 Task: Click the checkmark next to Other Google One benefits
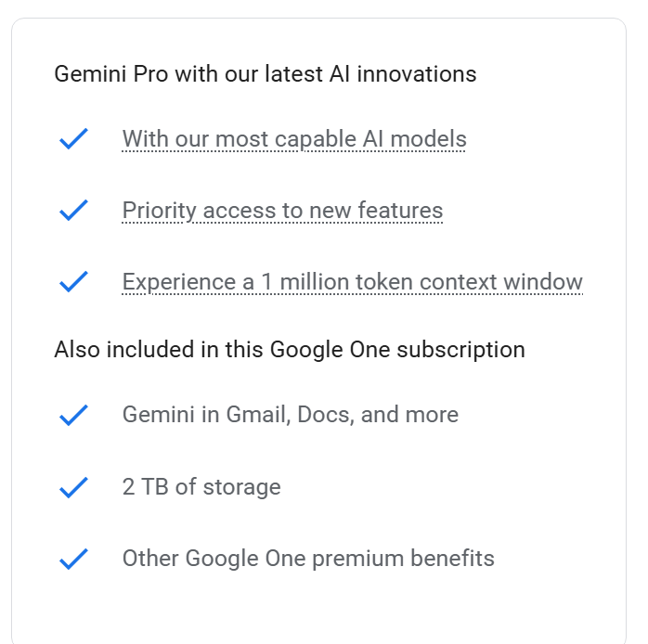[x=73, y=559]
